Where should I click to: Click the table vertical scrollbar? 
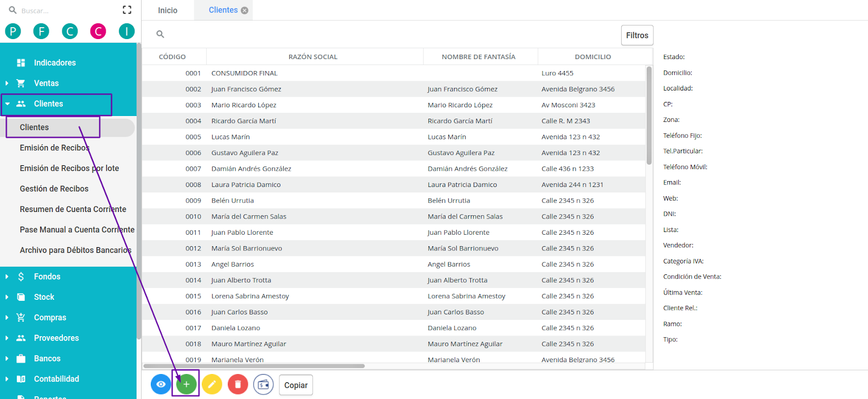pyautogui.click(x=649, y=115)
